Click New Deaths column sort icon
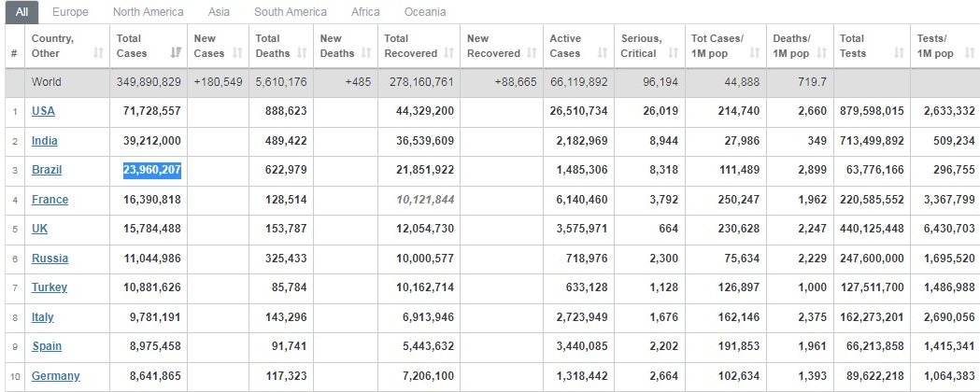 click(x=365, y=53)
